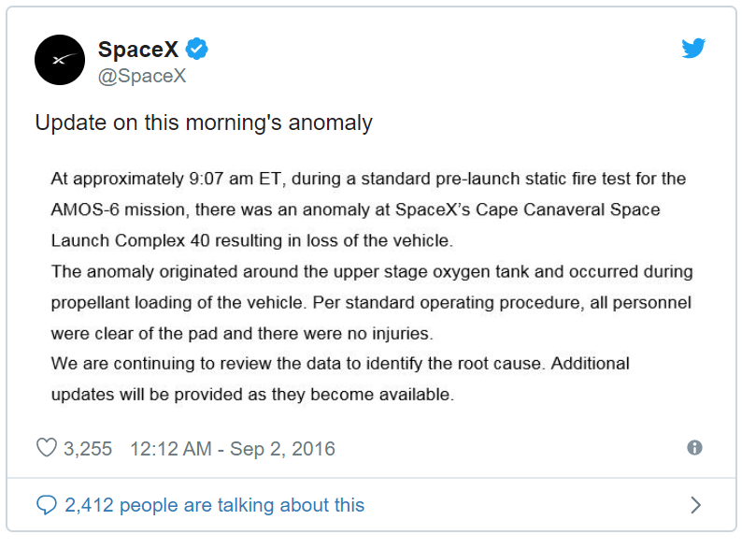The height and width of the screenshot is (549, 756).
Task: Open the 12:12 AM - Sep 2, 2016 timestamp
Action: click(232, 449)
